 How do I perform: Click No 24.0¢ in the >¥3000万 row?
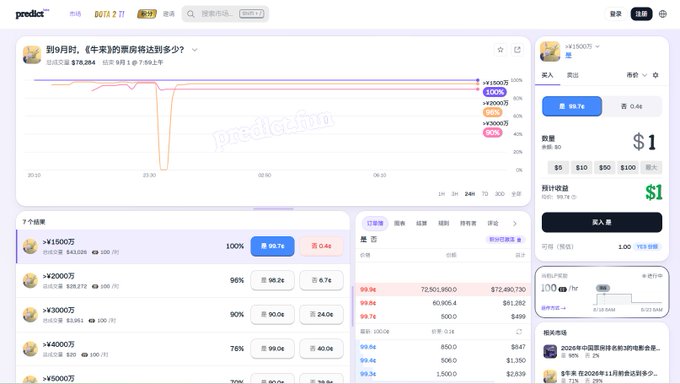click(321, 315)
